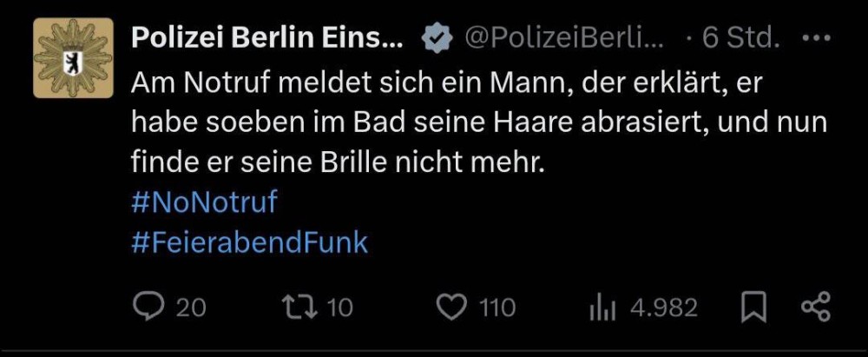Screen dimensions: 868x357
Task: Open view analytics bar chart icon
Action: click(603, 308)
